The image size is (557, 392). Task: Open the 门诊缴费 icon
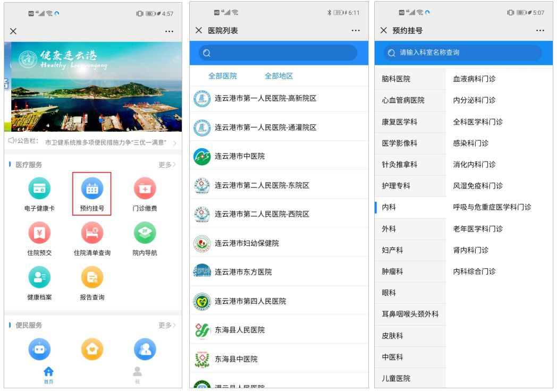click(x=145, y=188)
